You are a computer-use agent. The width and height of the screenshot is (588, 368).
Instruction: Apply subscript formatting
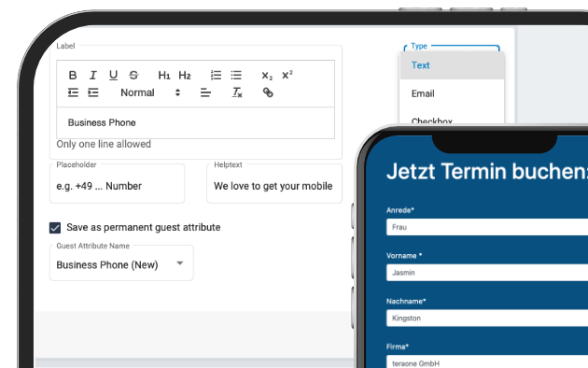267,76
